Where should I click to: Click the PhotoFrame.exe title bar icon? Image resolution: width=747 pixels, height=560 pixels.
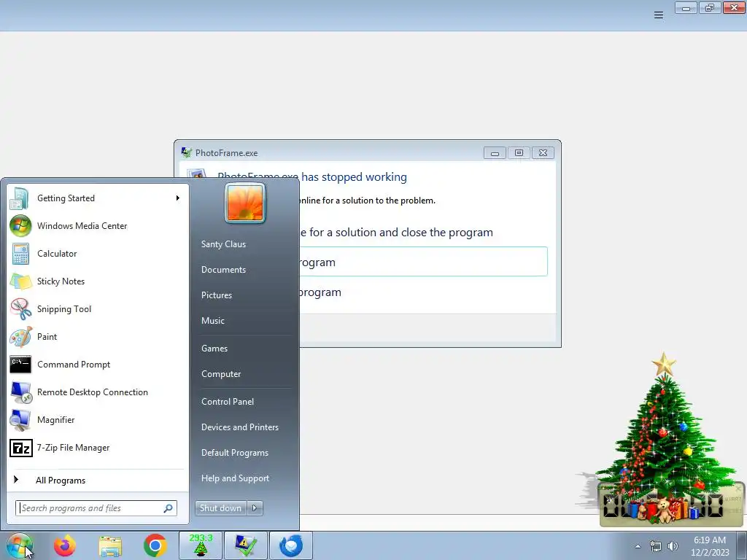click(x=186, y=152)
